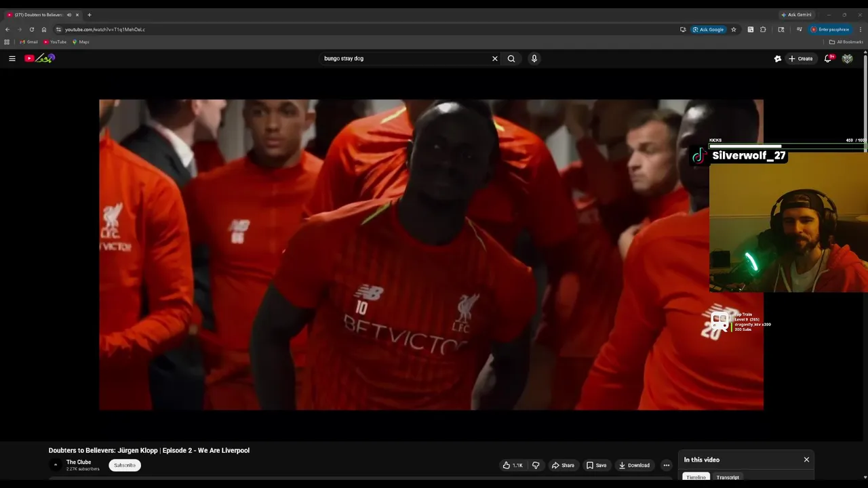The width and height of the screenshot is (868, 488).
Task: Click the Enter passphrase profile button
Action: (x=830, y=29)
